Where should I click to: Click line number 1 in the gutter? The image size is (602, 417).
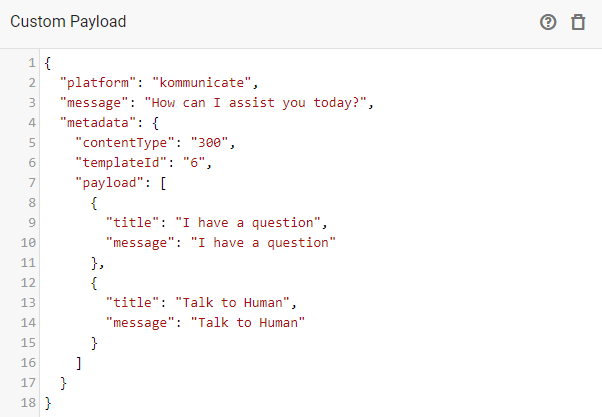pos(32,61)
